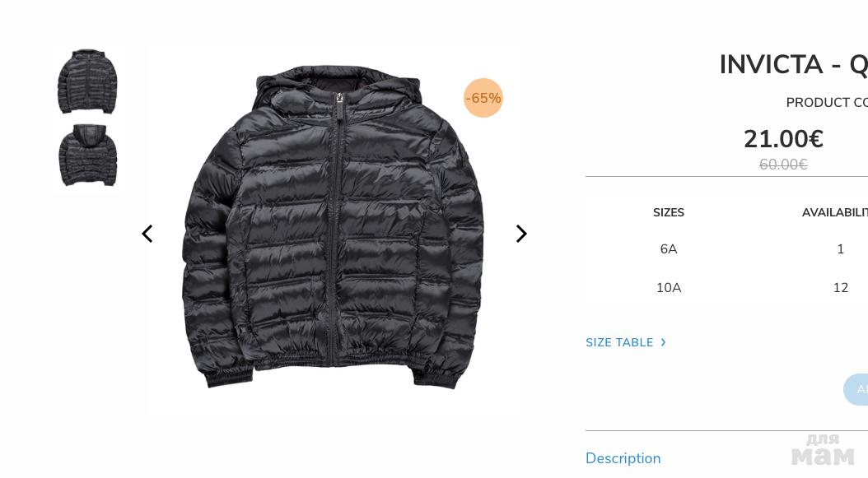Click the 21.00€ sale price

tap(782, 139)
